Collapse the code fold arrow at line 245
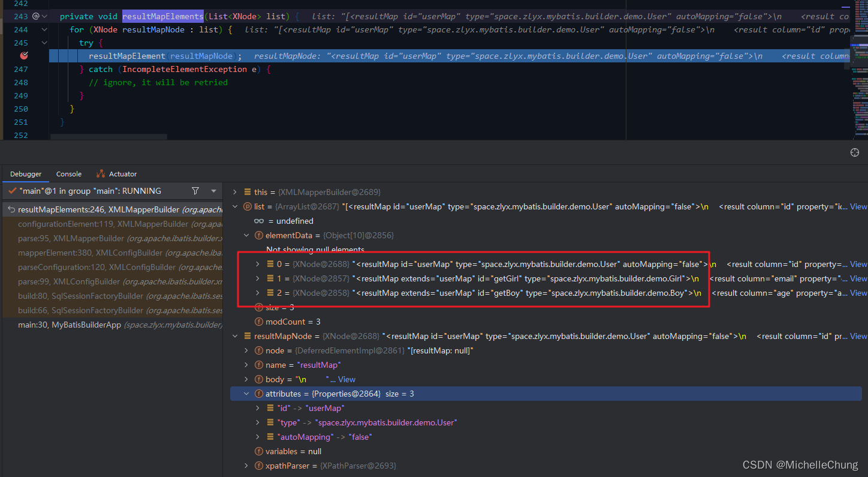 pyautogui.click(x=45, y=43)
